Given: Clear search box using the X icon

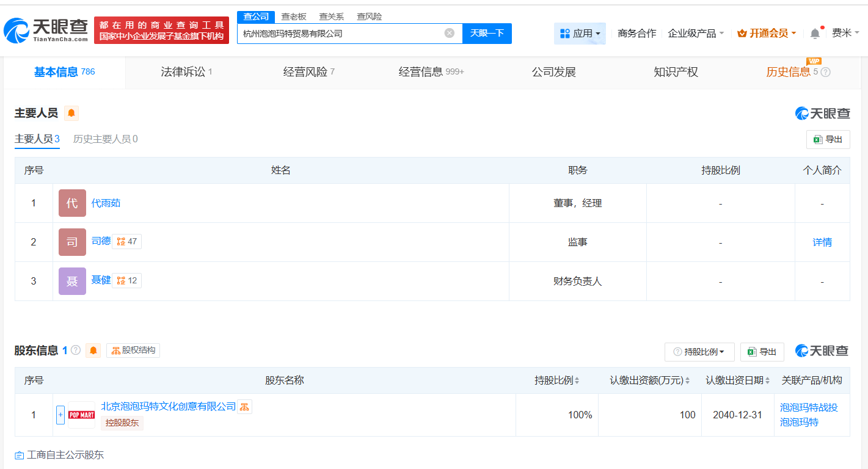Looking at the screenshot, I should tap(451, 34).
